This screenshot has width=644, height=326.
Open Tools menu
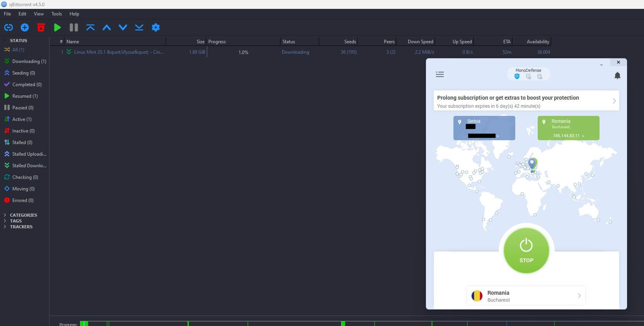pos(56,14)
